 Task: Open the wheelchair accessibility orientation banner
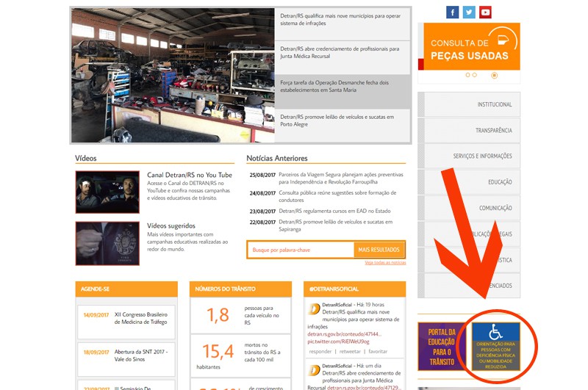[x=495, y=347]
